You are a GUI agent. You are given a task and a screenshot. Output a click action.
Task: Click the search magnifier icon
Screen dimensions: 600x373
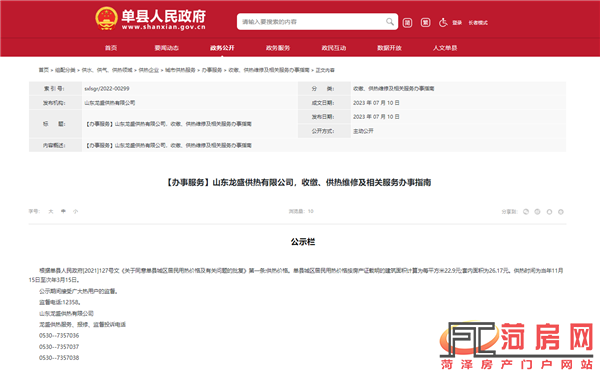click(390, 22)
